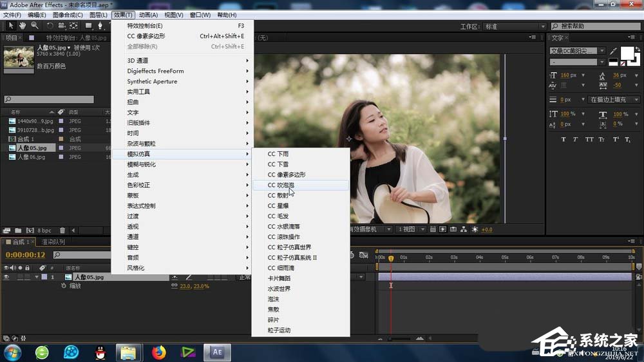Choose CC 吹泡泡 from the submenu

[281, 185]
